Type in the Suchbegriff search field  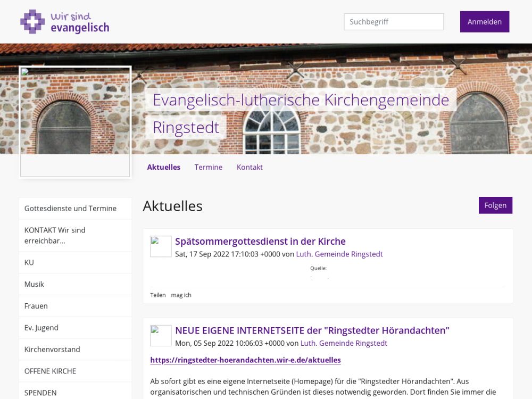[x=393, y=22]
